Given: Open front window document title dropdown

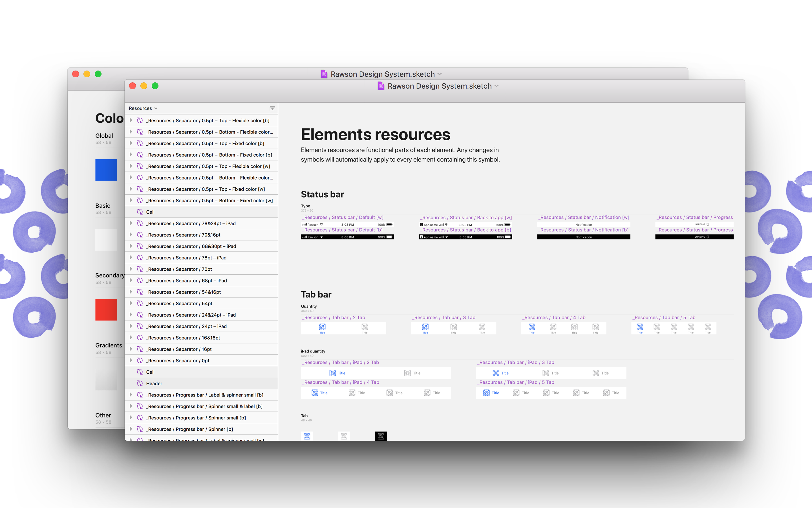Looking at the screenshot, I should (x=497, y=86).
